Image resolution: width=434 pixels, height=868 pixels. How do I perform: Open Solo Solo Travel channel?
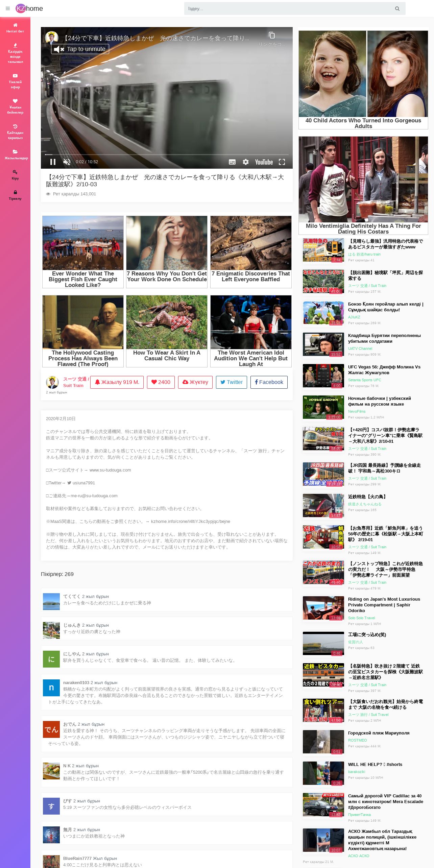361,618
